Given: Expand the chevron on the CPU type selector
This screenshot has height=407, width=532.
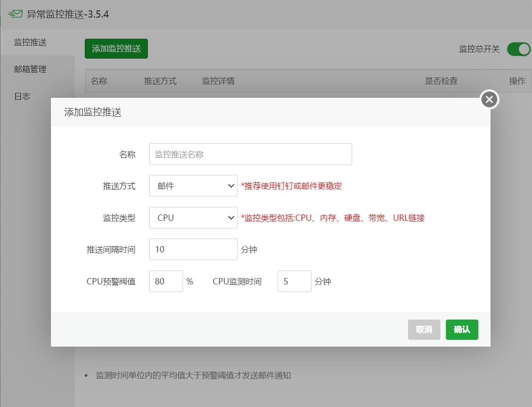Looking at the screenshot, I should coord(231,217).
